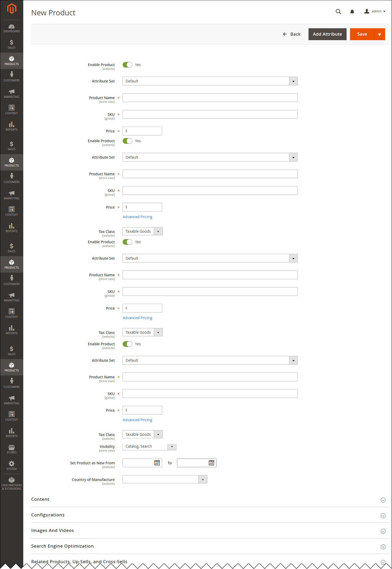
Task: Open the calendar picker for the To date
Action: click(x=211, y=463)
